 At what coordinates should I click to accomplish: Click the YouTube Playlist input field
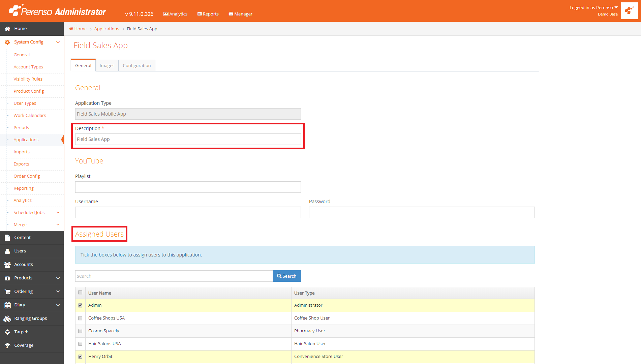tap(188, 187)
